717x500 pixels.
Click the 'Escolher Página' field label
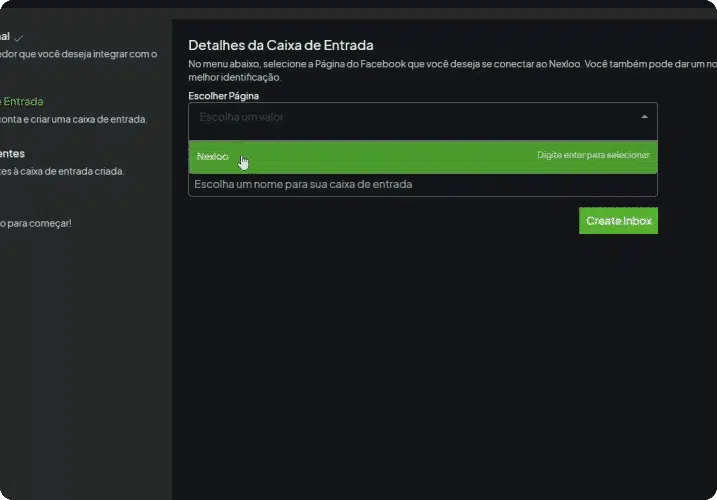(224, 96)
